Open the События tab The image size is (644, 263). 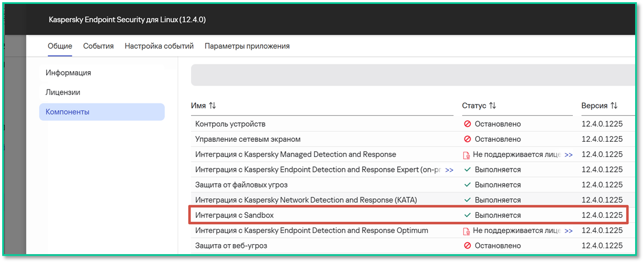[98, 46]
